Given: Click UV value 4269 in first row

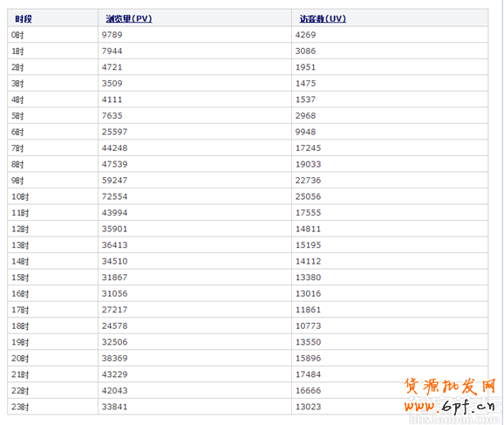Looking at the screenshot, I should 306,35.
